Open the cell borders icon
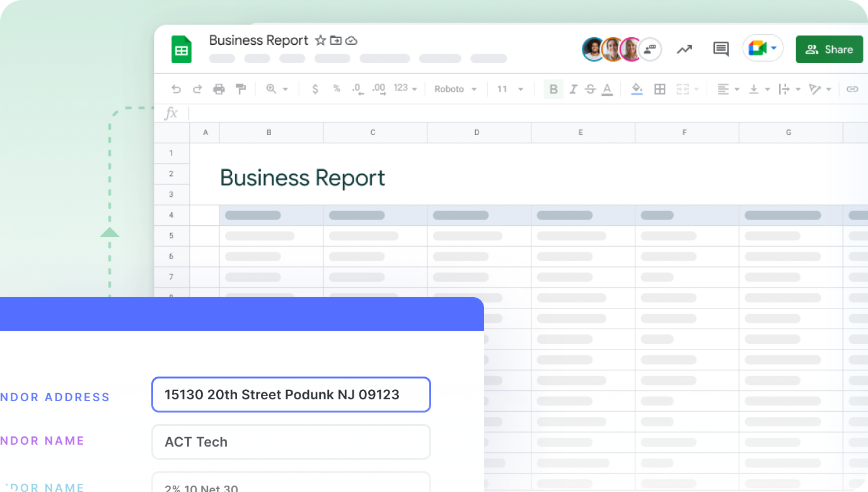Image resolution: width=868 pixels, height=492 pixels. [x=660, y=90]
